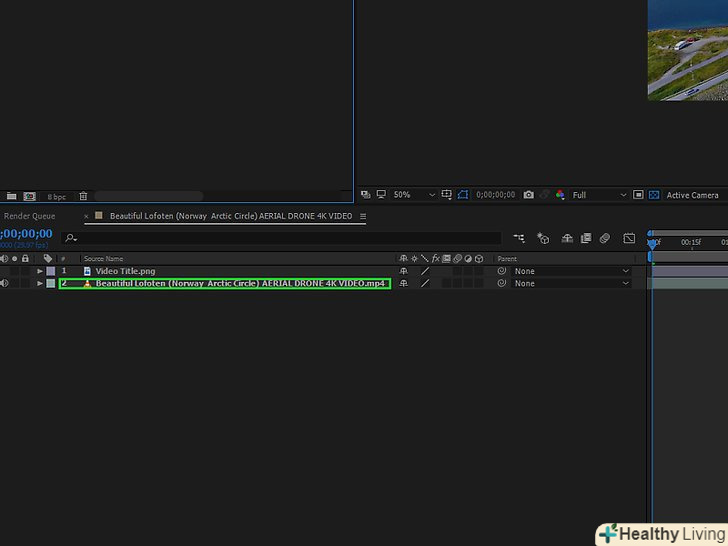Expand Video Title.png layer properties
Viewport: 728px width, 546px height.
[x=40, y=271]
